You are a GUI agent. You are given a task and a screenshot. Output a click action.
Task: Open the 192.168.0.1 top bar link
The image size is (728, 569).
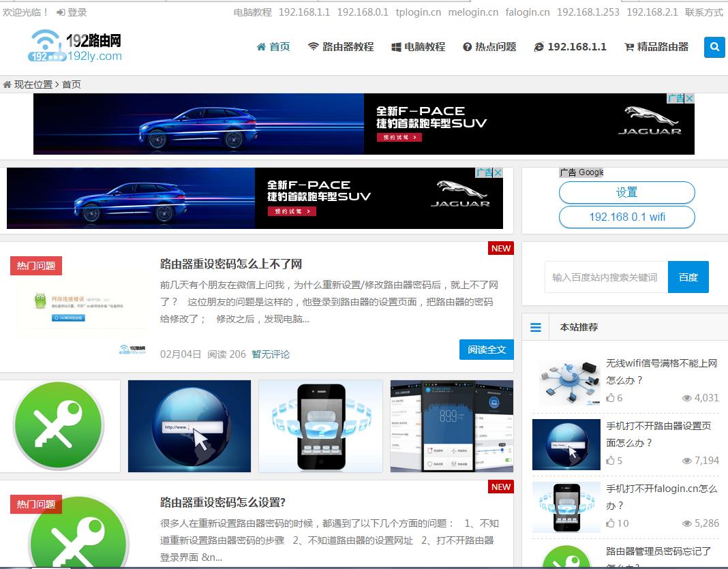[x=363, y=12]
